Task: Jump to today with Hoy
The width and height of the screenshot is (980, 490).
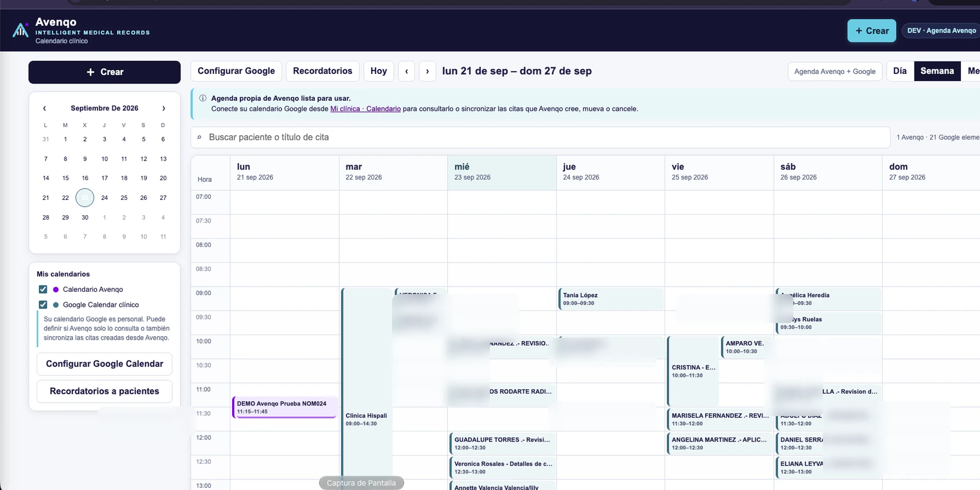Action: 378,71
